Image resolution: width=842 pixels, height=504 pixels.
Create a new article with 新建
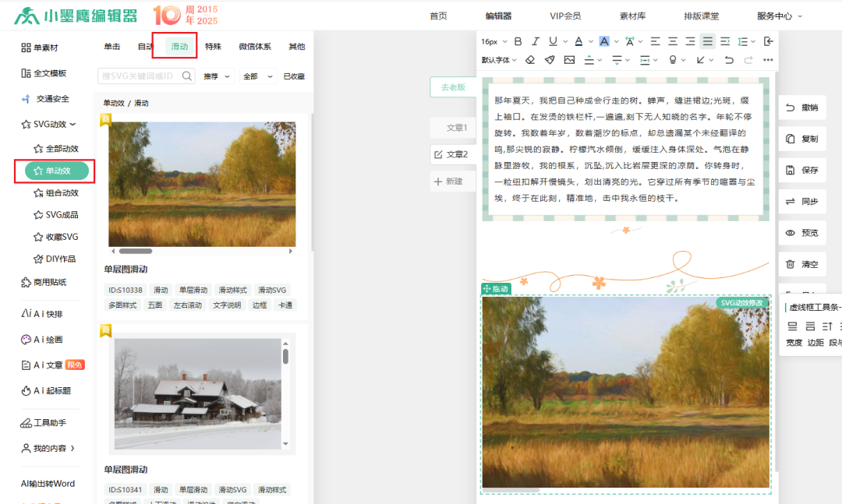(453, 182)
